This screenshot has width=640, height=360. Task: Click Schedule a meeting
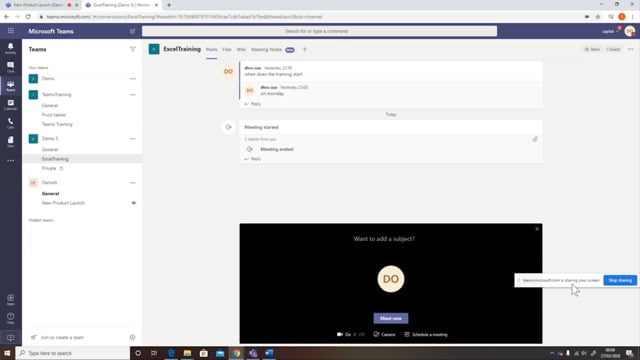tap(426, 334)
